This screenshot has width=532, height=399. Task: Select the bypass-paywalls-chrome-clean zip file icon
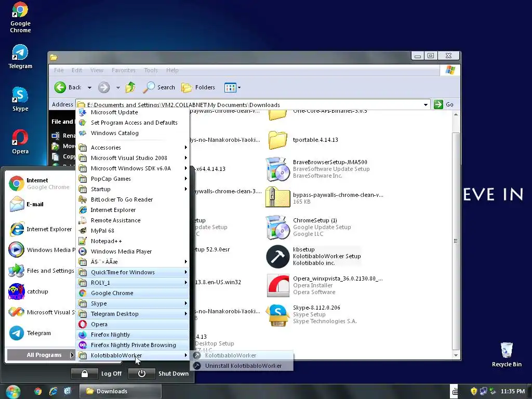(277, 197)
